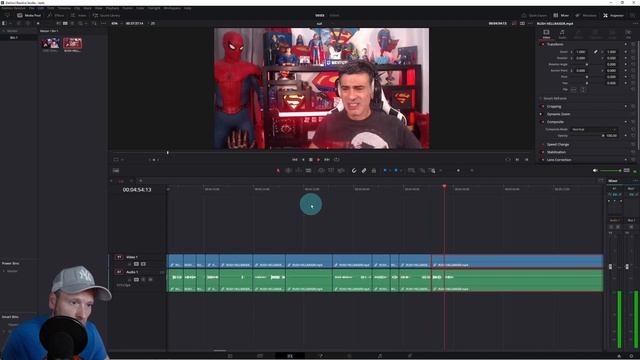Toggle the Composite enable switch
Image resolution: width=640 pixels, height=360 pixels.
point(543,122)
